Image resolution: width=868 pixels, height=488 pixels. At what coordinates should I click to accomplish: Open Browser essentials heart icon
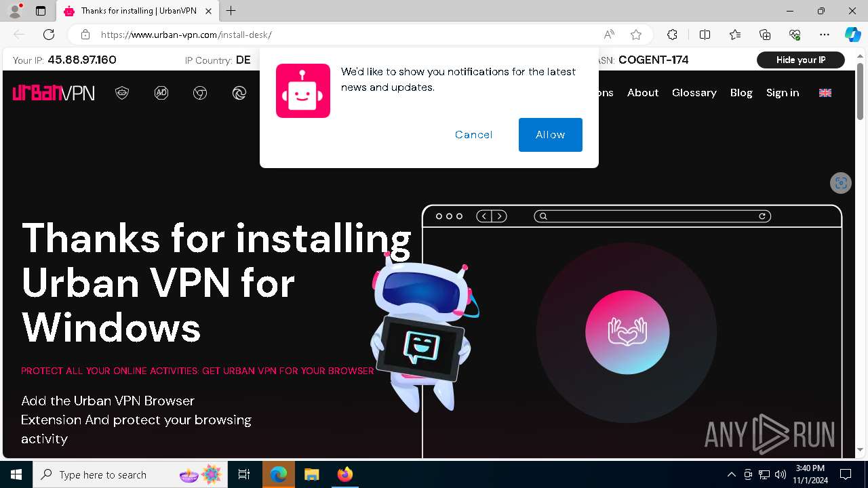[x=795, y=35]
